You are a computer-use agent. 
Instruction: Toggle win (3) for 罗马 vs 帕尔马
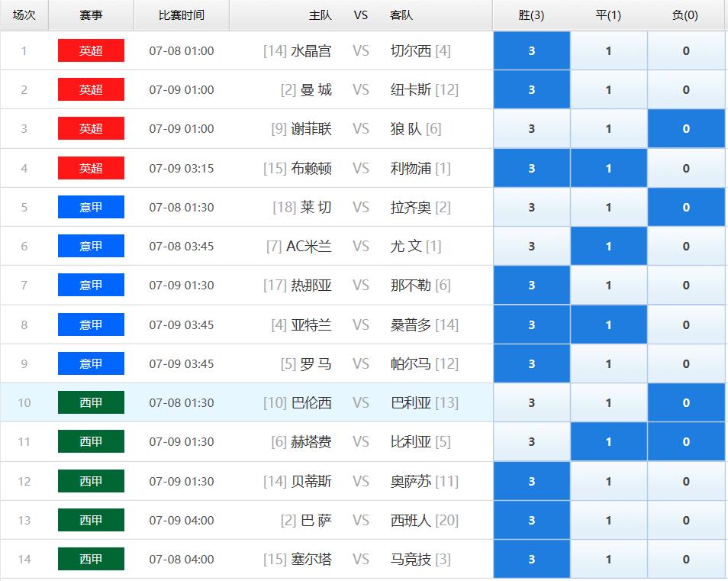tap(532, 363)
